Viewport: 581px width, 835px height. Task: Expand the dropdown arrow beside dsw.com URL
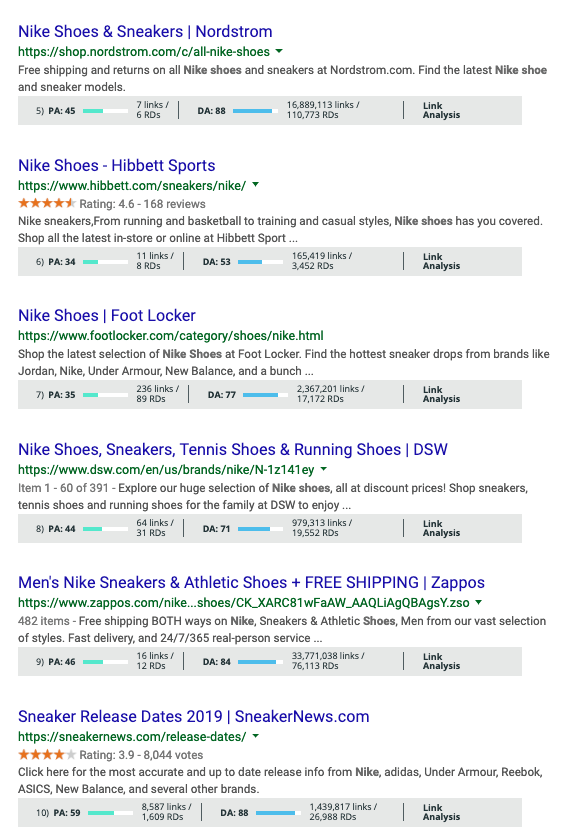tap(324, 469)
